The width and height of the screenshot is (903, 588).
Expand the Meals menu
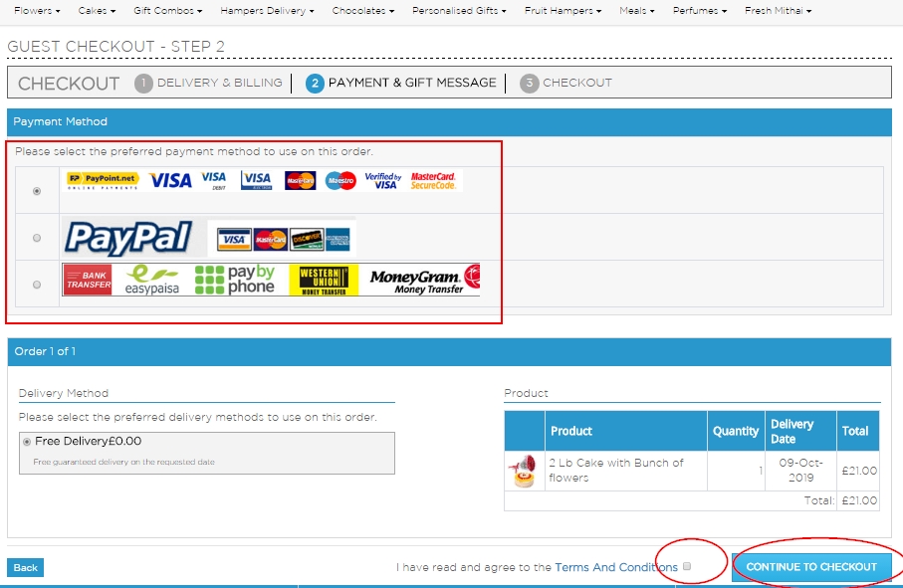tap(637, 10)
